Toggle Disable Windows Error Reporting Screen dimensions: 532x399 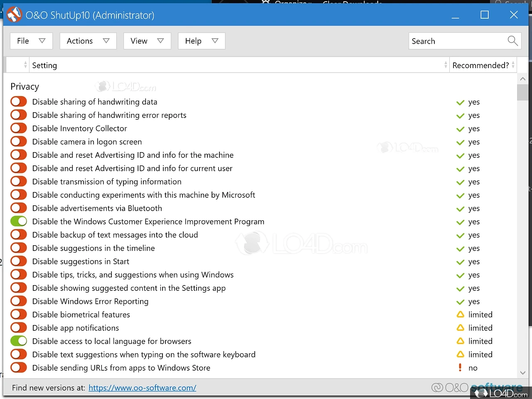pos(19,301)
